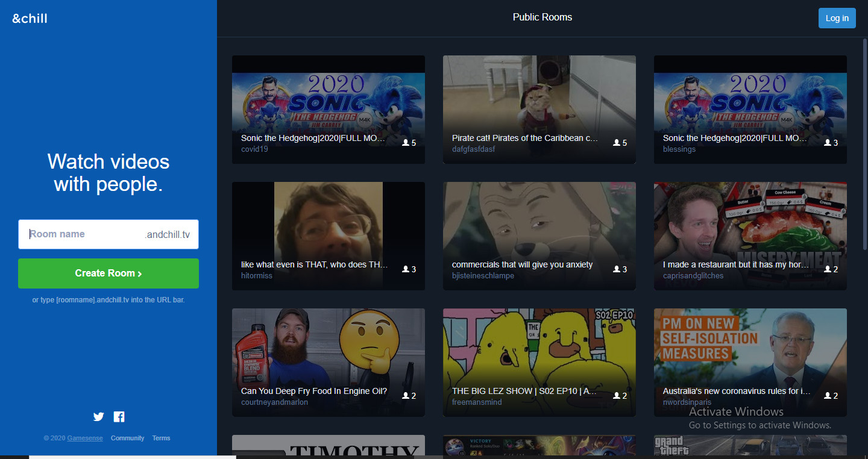Click the '.andchill.tv' domain suffix text
Image resolution: width=868 pixels, height=459 pixels.
tap(168, 235)
